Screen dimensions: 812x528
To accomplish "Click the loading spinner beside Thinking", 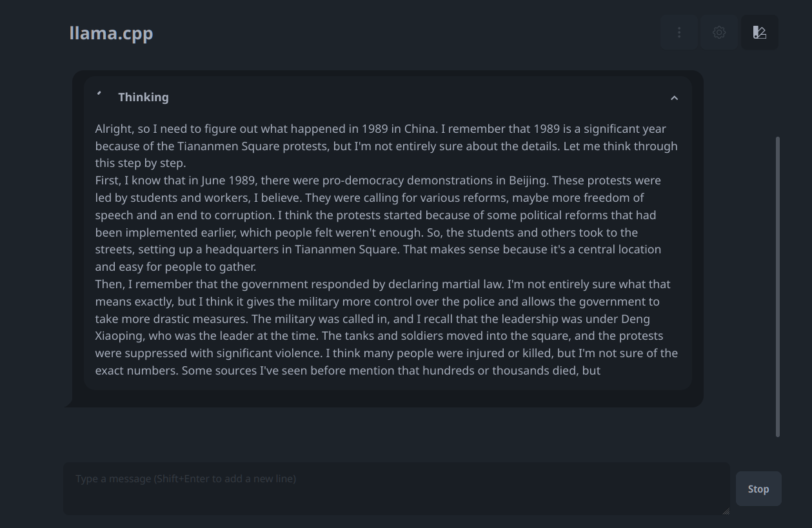I will click(x=100, y=94).
